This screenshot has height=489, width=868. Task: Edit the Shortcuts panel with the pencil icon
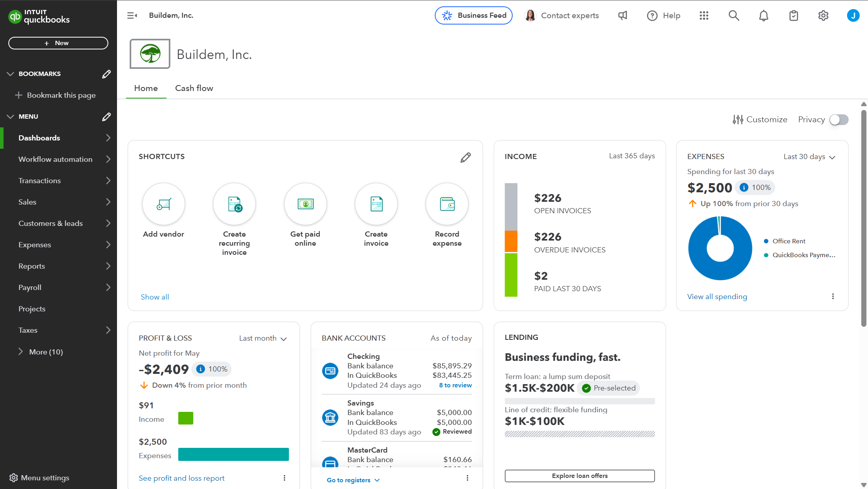tap(466, 157)
